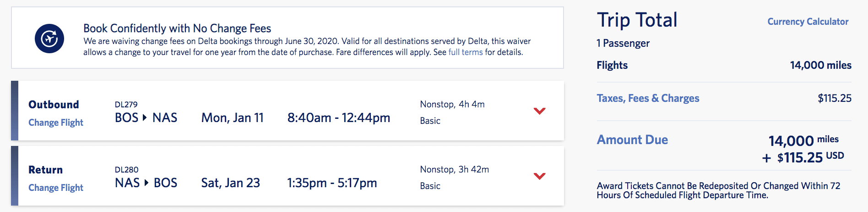
Task: Click the Sat, Jan 23 return date
Action: [x=231, y=183]
